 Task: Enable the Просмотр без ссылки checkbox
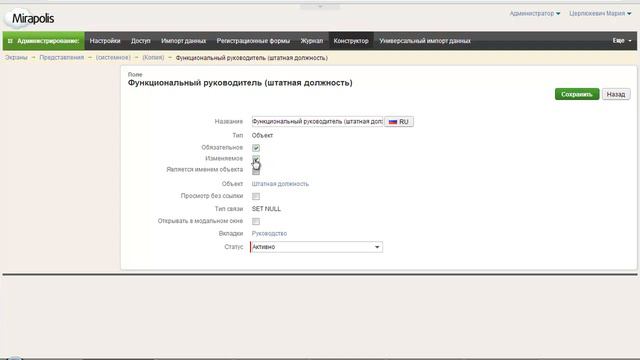click(256, 196)
